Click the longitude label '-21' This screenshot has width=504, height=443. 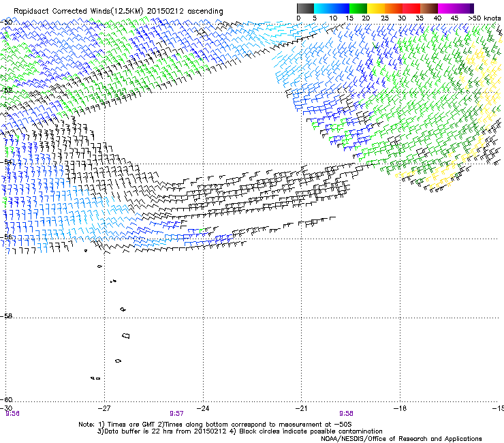coord(301,408)
